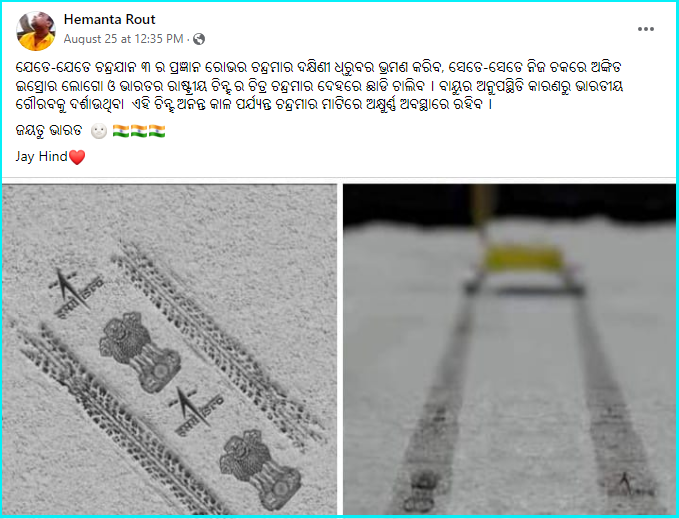The image size is (679, 519).
Task: Open the August 25 at 12:35 PM timestamp
Action: click(123, 39)
